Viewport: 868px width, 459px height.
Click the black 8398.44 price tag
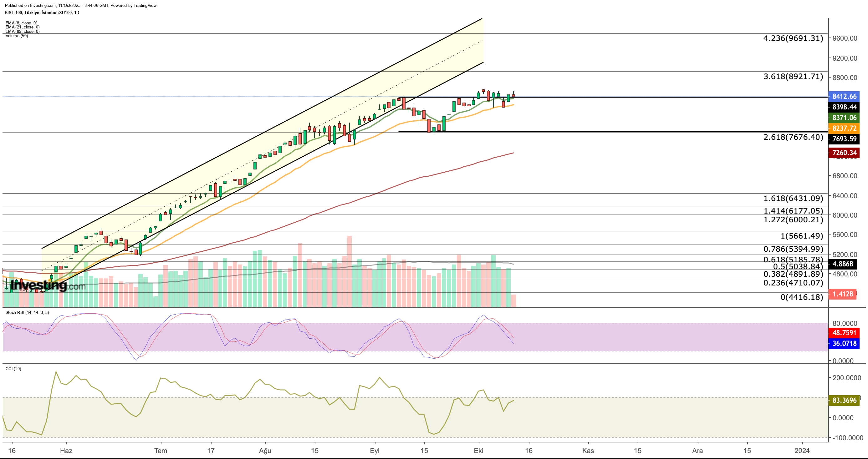pos(844,107)
